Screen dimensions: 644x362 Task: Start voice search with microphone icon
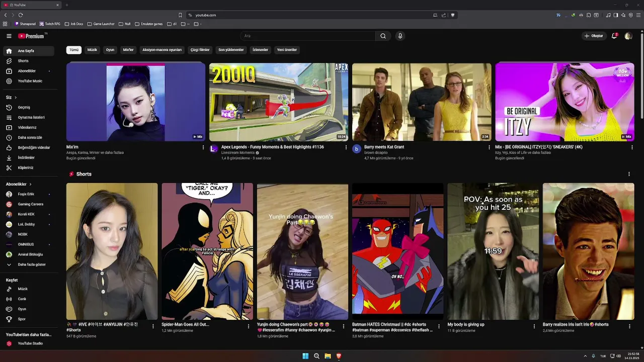[x=400, y=36]
